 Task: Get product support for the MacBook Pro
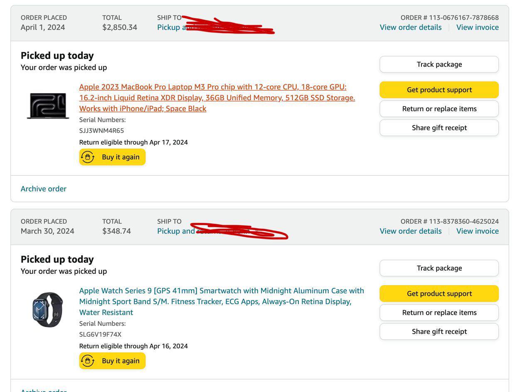coord(439,90)
